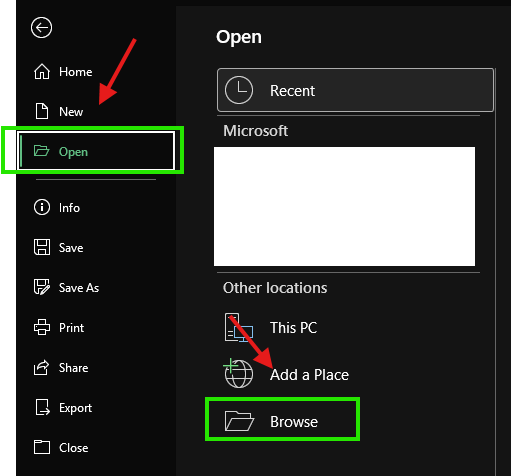Choose the This PC location label
511x476 pixels.
click(x=293, y=328)
